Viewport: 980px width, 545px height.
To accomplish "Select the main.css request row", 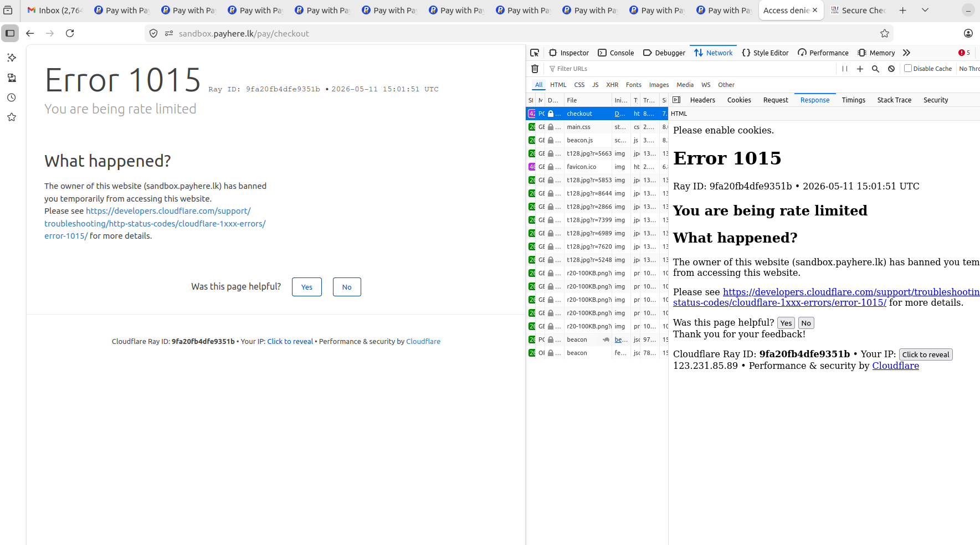I will (597, 127).
